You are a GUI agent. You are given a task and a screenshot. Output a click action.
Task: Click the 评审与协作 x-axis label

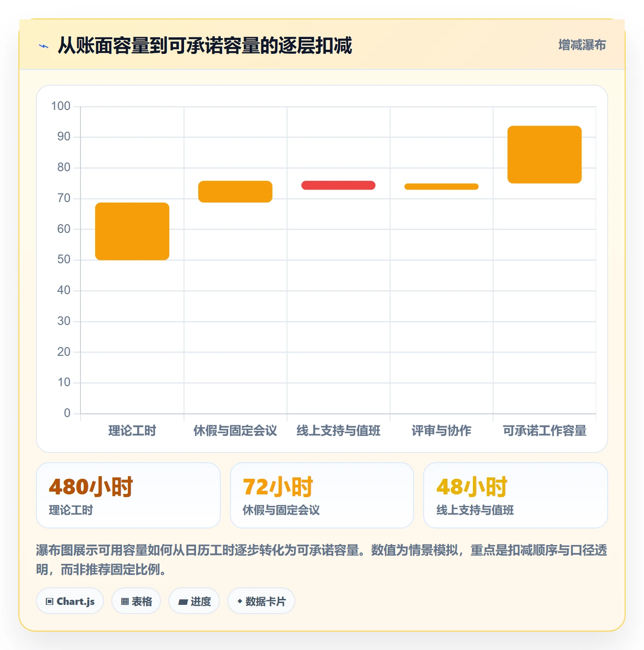pos(441,430)
